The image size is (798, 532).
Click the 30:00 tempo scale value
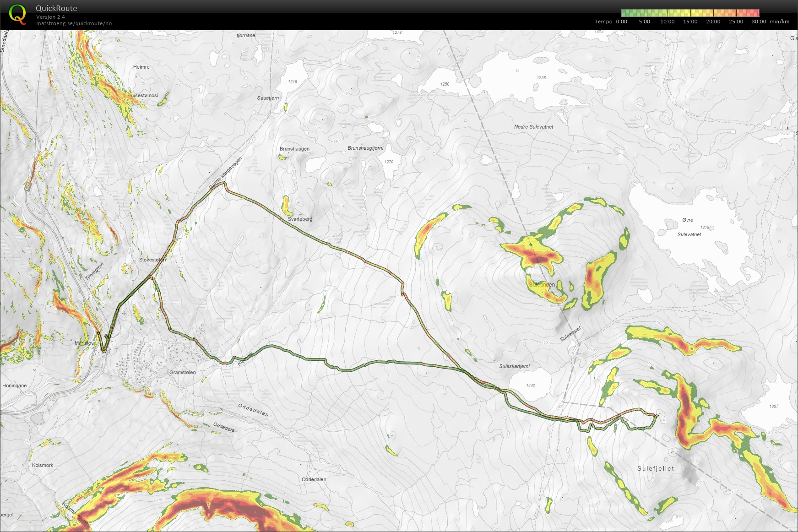pos(759,22)
